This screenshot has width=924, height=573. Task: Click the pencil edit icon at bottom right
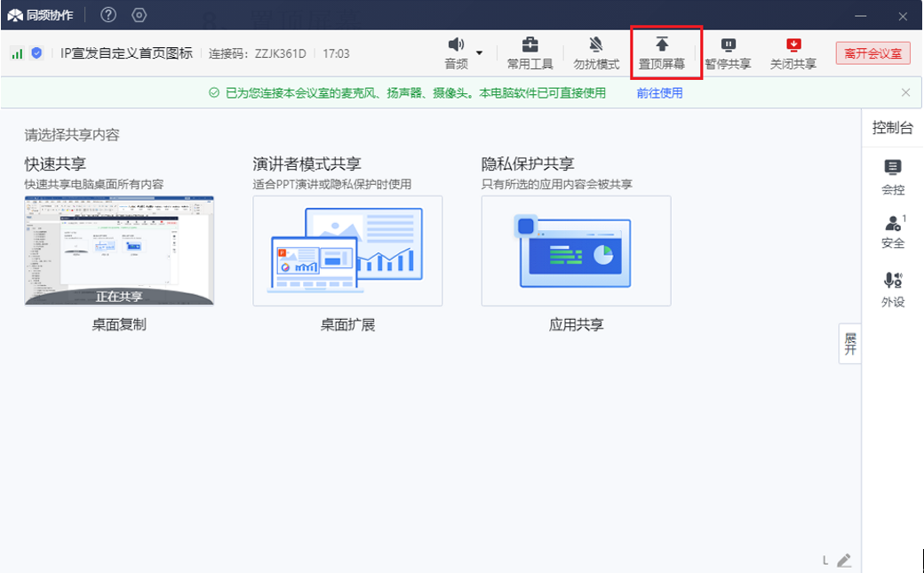pos(844,560)
